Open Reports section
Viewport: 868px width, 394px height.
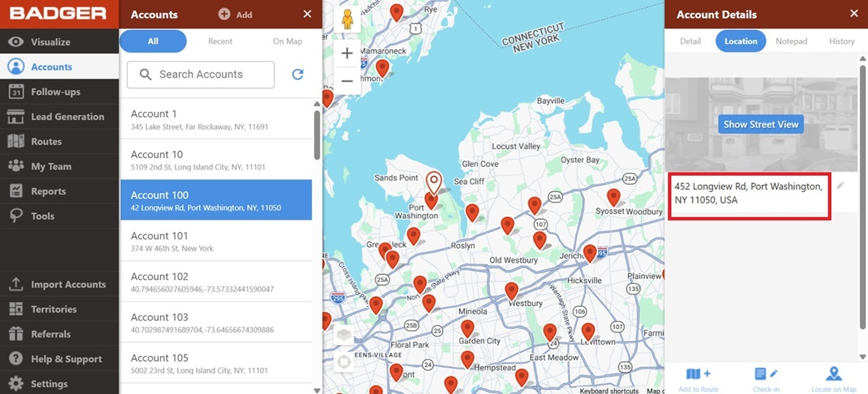pos(59,191)
